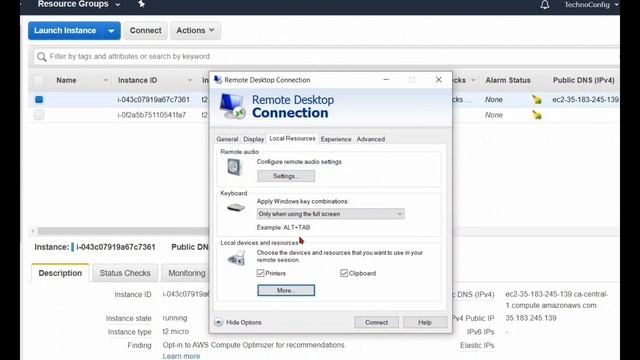Viewport: 640px width, 360px height.
Task: Check instance i-0f2a5b75110541fa7 row checkbox
Action: (39, 115)
